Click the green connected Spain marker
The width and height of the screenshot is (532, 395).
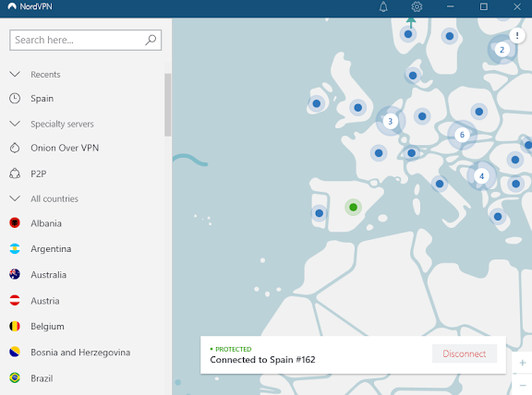click(x=353, y=207)
